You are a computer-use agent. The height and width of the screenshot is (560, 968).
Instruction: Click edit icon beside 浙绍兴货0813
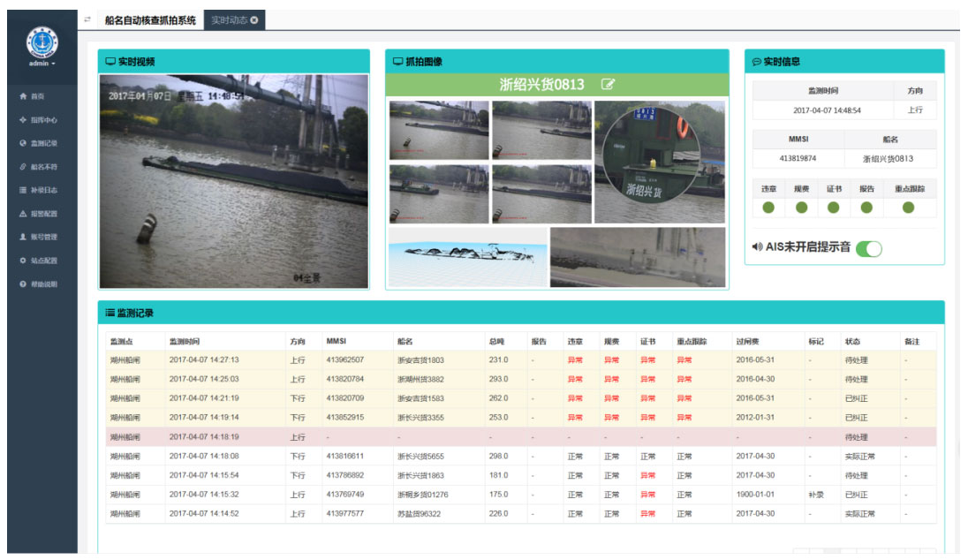click(608, 85)
